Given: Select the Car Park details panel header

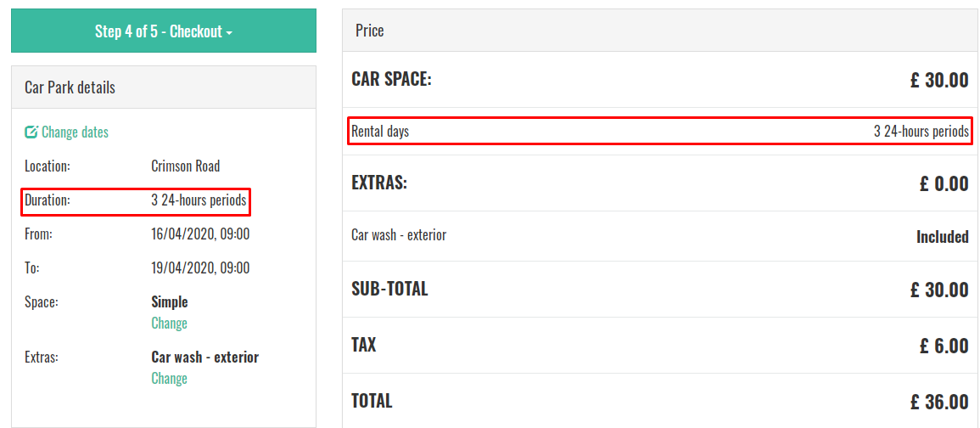Looking at the screenshot, I should (164, 87).
